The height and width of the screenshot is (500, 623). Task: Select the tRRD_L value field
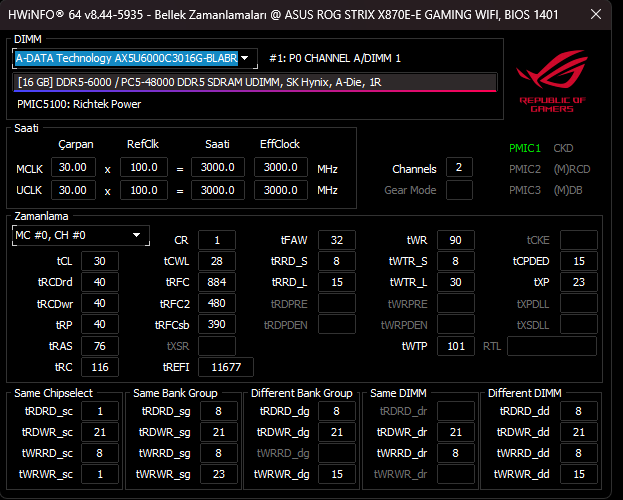pyautogui.click(x=337, y=282)
